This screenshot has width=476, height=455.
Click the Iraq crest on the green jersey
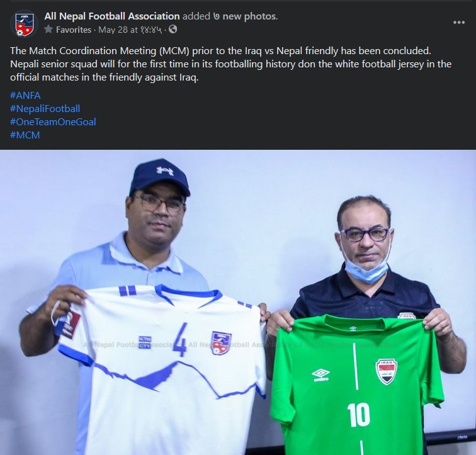click(386, 371)
